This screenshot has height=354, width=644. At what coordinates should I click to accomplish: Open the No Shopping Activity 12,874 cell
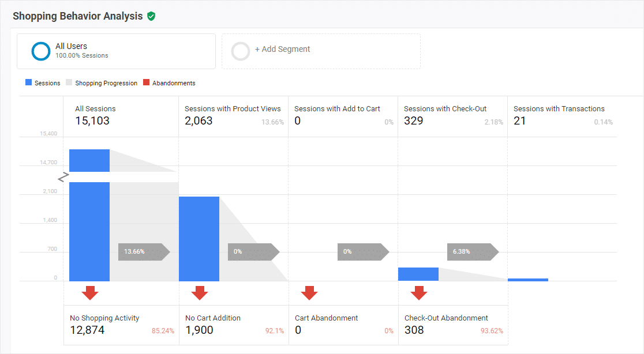coord(121,325)
